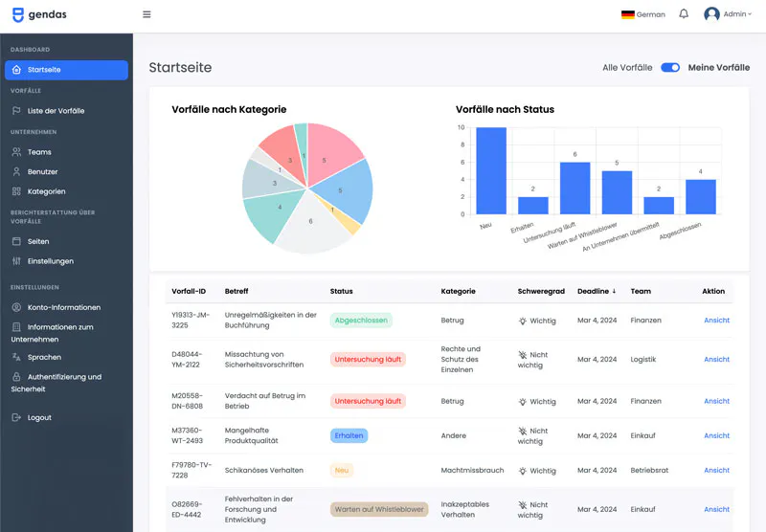Viewport: 766px width, 532px height.
Task: Open Startseite in the sidebar
Action: coord(66,70)
